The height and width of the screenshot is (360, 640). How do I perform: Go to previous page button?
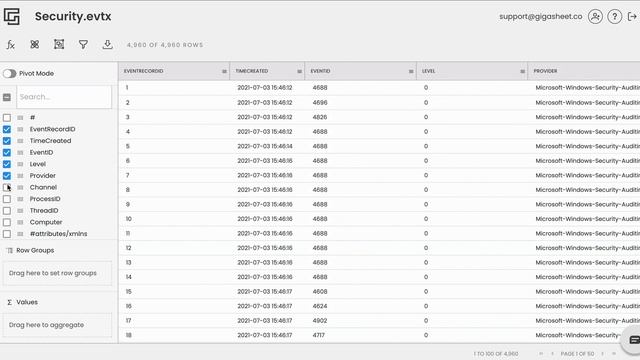[x=552, y=353]
